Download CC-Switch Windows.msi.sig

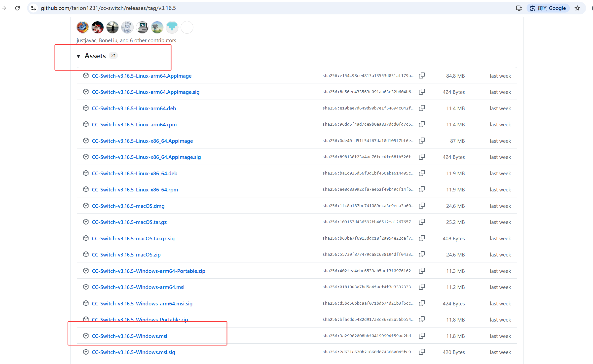(x=133, y=352)
